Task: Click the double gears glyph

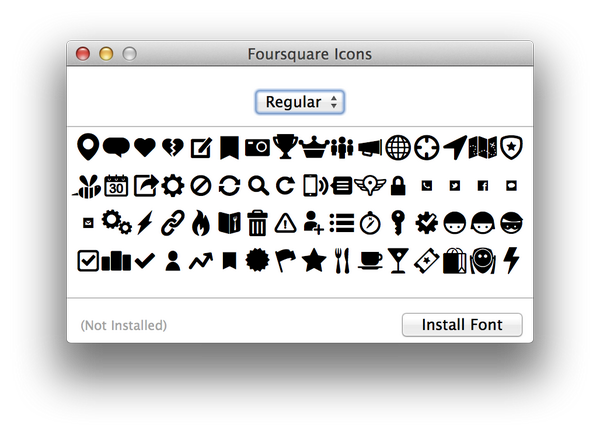Action: 117,222
